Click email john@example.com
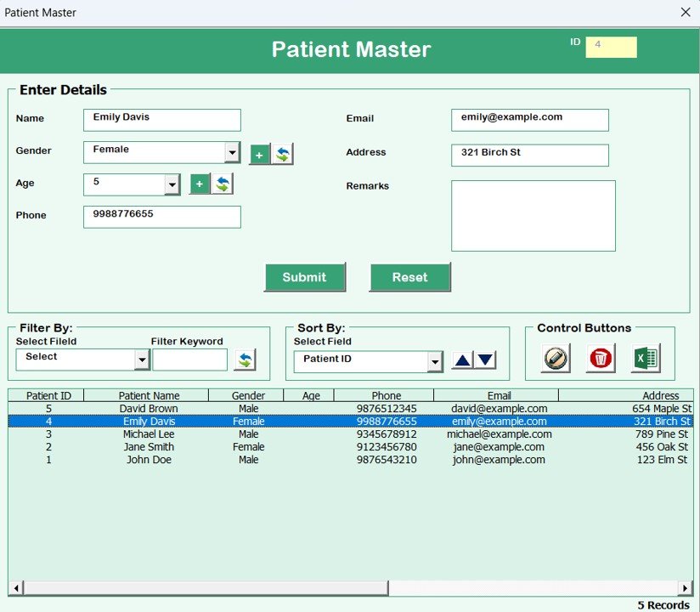700x612 pixels. click(500, 460)
